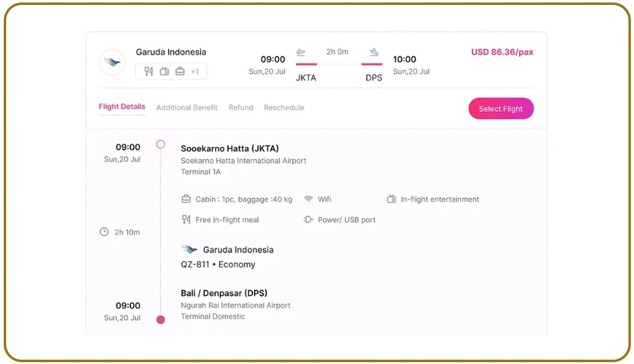This screenshot has width=634, height=364.
Task: Click the Terminal 1A text
Action: click(x=201, y=172)
